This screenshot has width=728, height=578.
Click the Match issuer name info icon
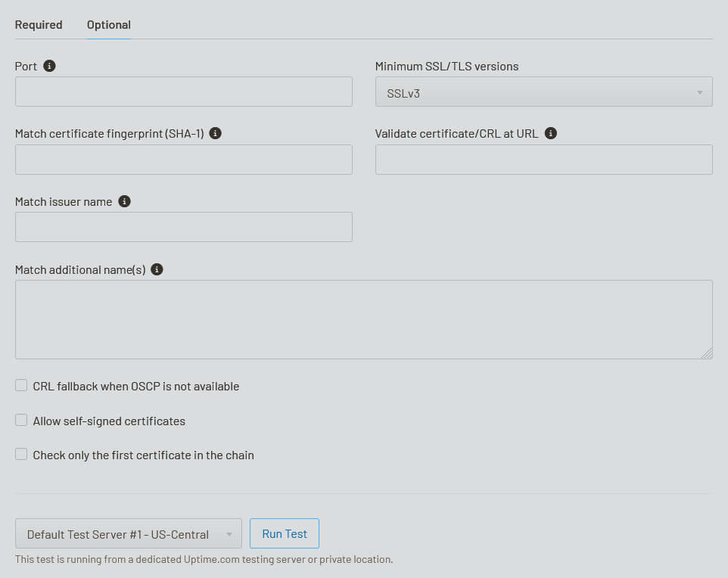[x=124, y=201]
